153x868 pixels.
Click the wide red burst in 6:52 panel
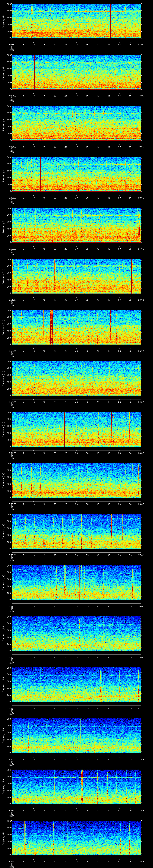[x=51, y=327]
